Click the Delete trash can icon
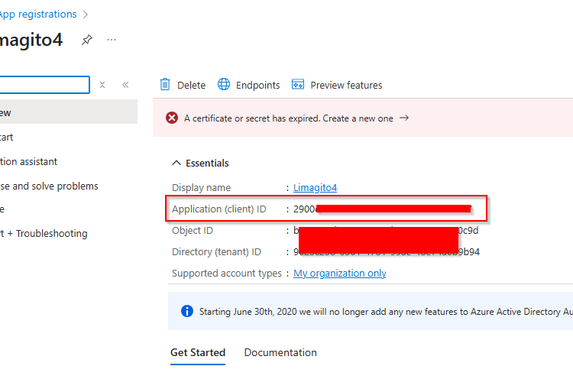The height and width of the screenshot is (392, 573). (165, 84)
